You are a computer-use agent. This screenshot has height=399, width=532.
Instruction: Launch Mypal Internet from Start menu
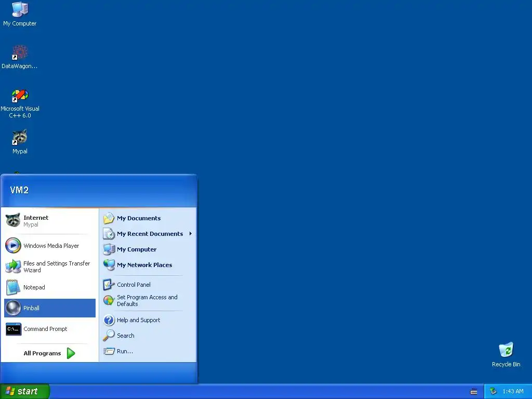click(x=50, y=221)
